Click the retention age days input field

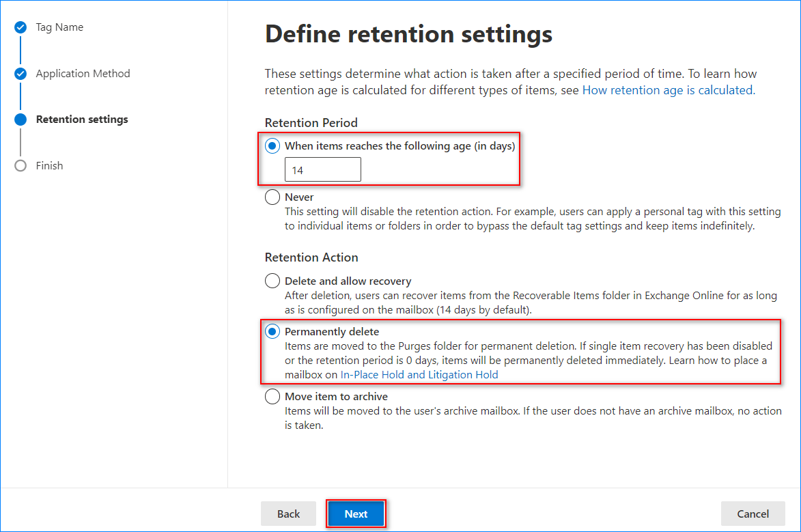pyautogui.click(x=322, y=170)
